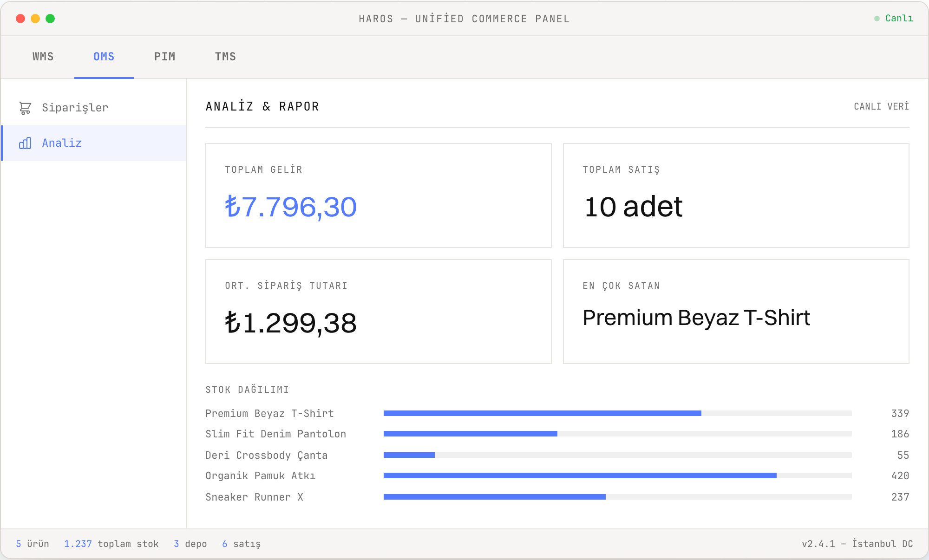929x560 pixels.
Task: Click the v2.4.1 İstanbul DC version text
Action: point(857,544)
